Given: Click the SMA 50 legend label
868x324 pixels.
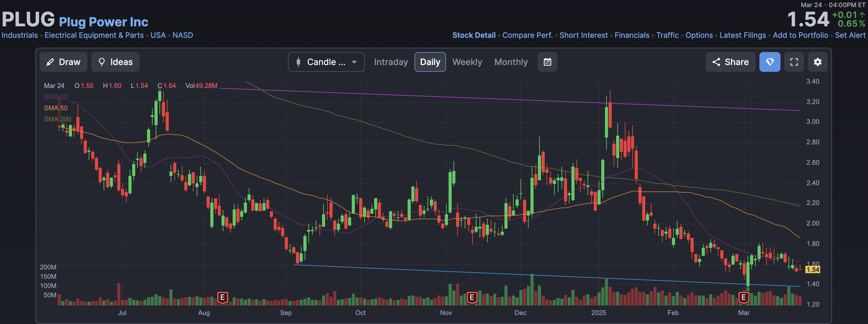Looking at the screenshot, I should pos(56,108).
